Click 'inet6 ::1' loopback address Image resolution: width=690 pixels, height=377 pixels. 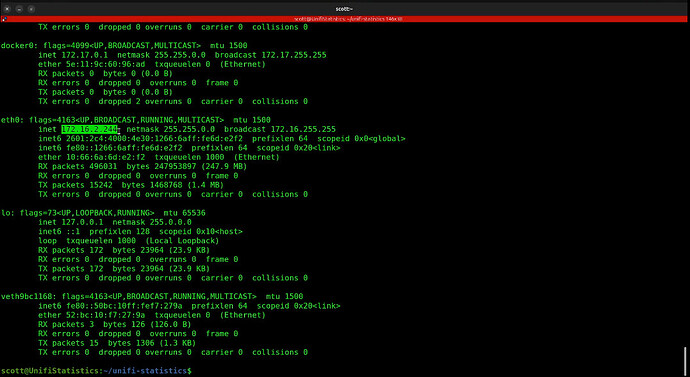tap(59, 231)
